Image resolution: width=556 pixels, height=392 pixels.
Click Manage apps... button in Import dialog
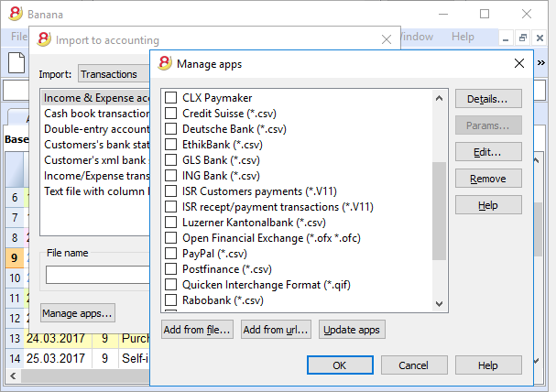pos(77,313)
